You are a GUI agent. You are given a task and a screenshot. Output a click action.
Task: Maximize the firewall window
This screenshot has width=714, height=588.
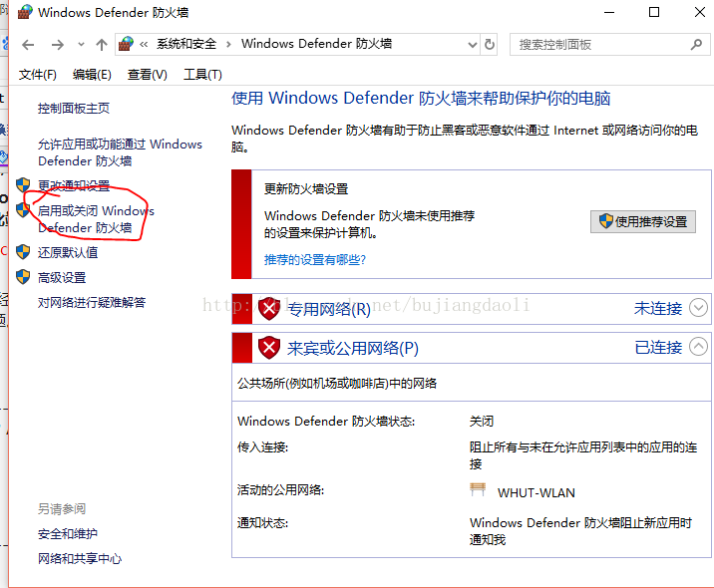click(654, 12)
